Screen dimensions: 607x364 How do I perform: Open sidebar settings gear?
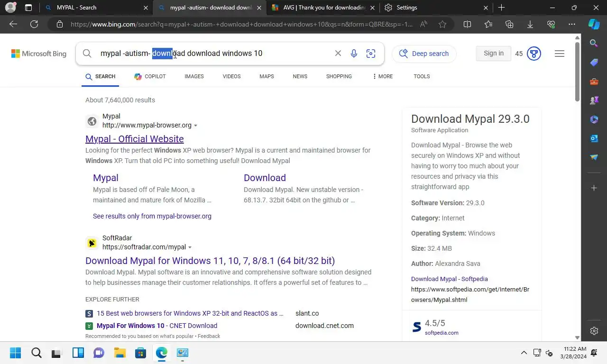tap(594, 331)
